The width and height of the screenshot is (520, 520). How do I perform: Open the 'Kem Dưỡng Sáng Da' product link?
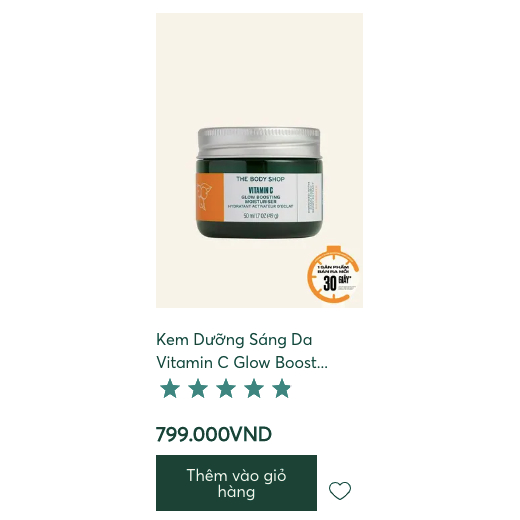234,340
